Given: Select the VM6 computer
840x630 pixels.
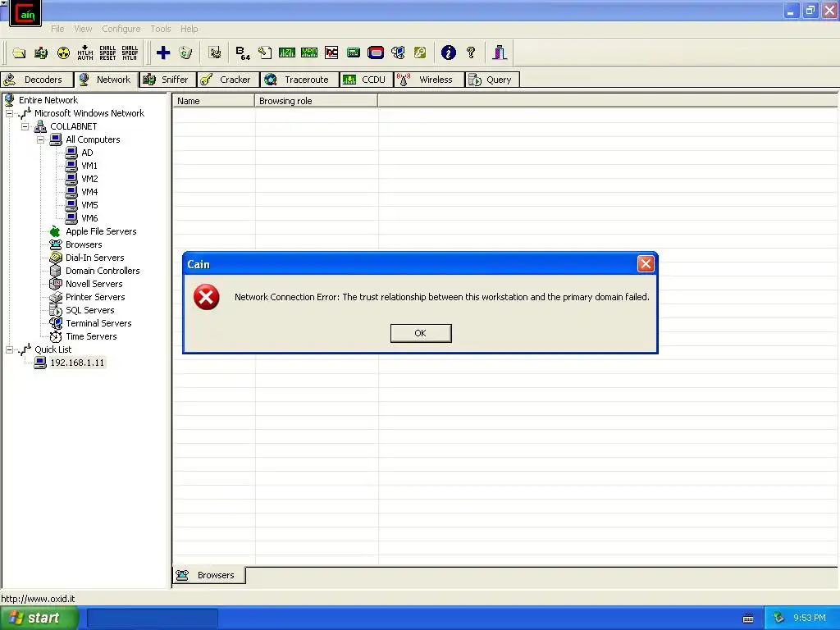Looking at the screenshot, I should click(x=89, y=218).
